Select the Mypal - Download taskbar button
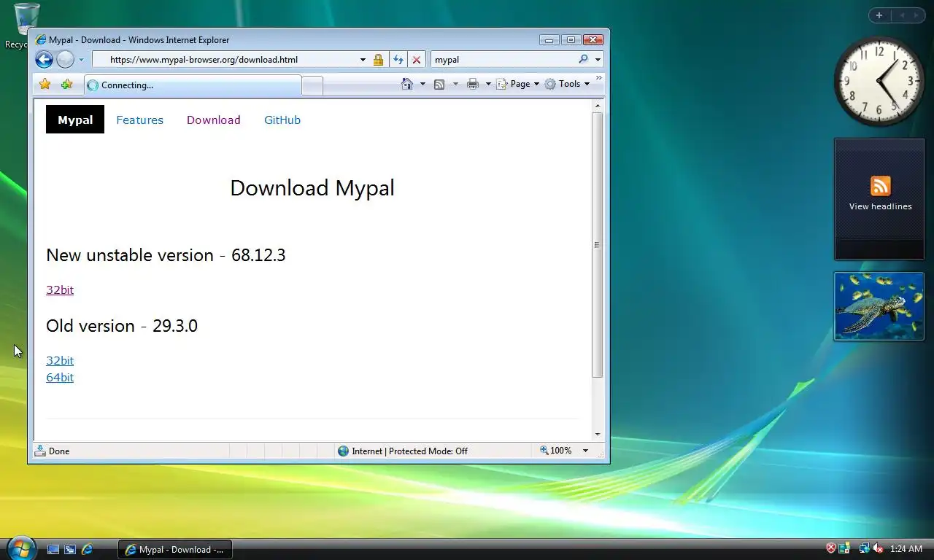Viewport: 934px width, 560px height. [175, 549]
